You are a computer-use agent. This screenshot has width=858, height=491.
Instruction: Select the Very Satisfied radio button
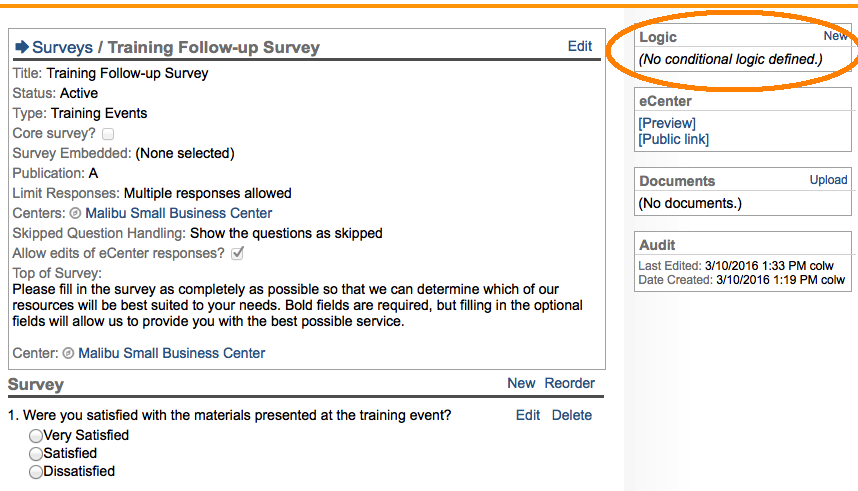[x=36, y=435]
